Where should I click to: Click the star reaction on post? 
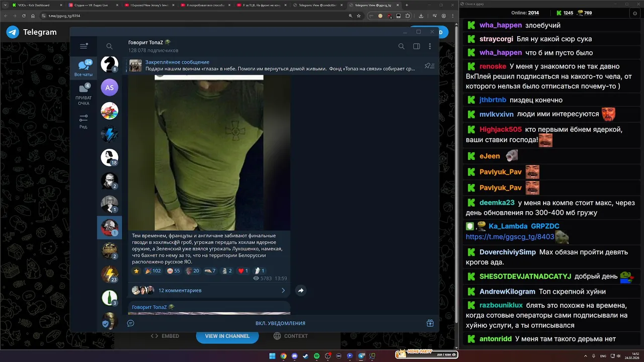pos(136,270)
